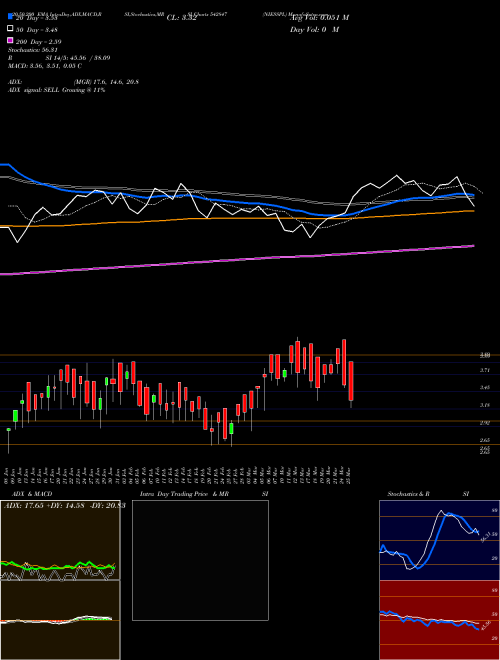Image resolution: width=500 pixels, height=660 pixels.
Task: Click the ADX line chart panel
Action: [x=60, y=540]
